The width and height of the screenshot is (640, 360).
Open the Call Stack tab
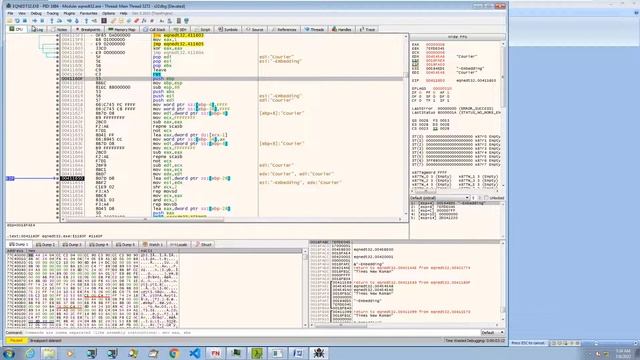coord(154,29)
